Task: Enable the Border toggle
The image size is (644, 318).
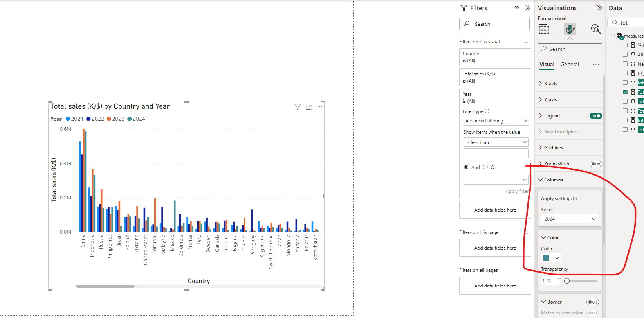Action: click(593, 302)
